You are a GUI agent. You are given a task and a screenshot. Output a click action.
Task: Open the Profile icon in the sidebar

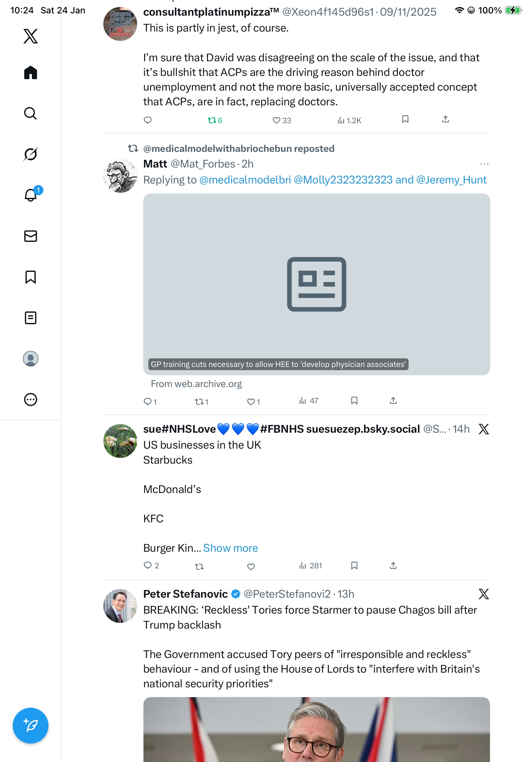[x=31, y=359]
